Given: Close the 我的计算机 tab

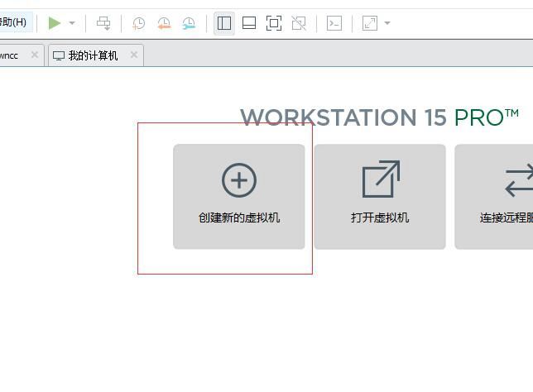Looking at the screenshot, I should point(134,55).
